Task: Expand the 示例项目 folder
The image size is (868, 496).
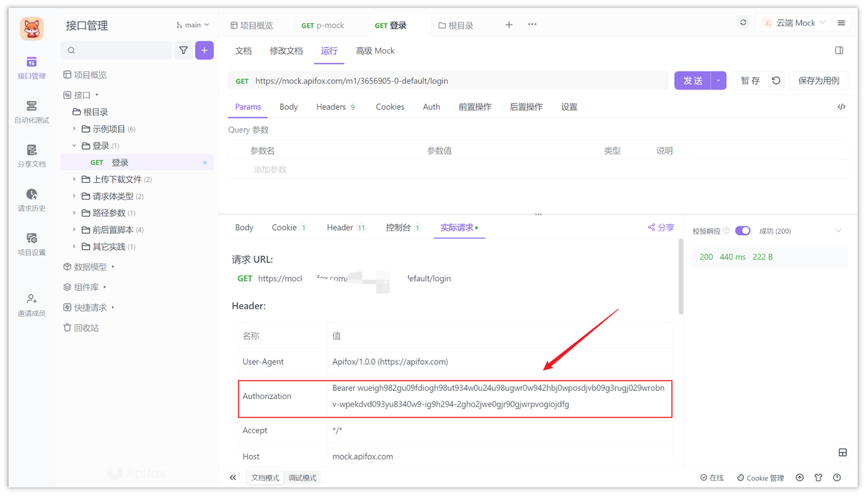Action: point(74,129)
